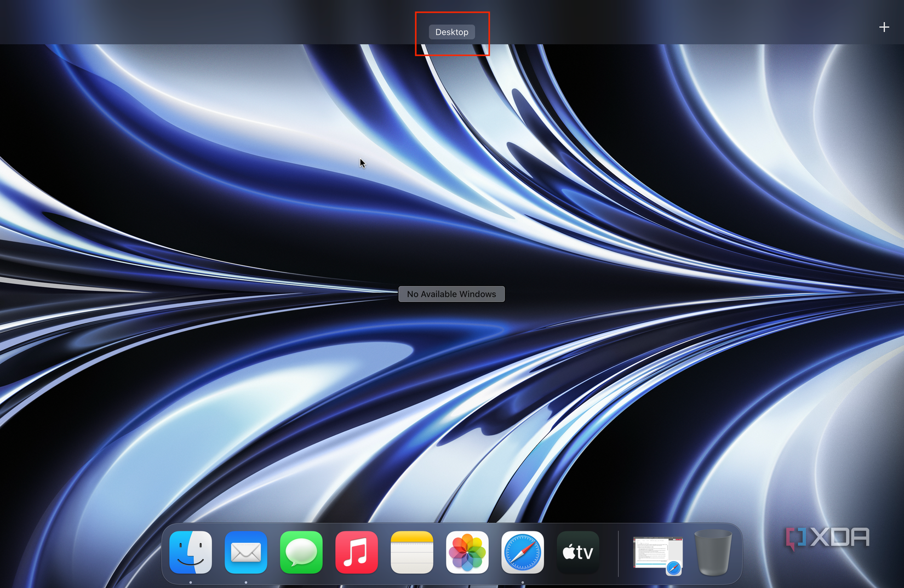Click the running indicator dot under Safari
Screen dimensions: 904x588
tap(523, 583)
